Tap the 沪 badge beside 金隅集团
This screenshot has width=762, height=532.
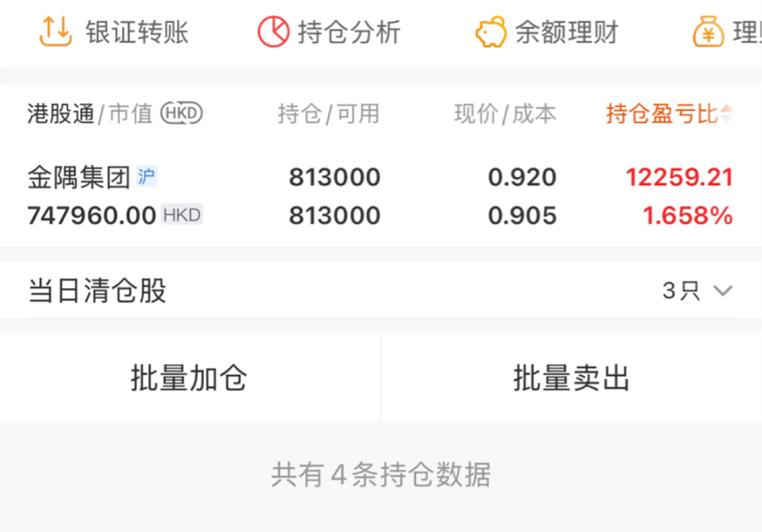pyautogui.click(x=146, y=177)
